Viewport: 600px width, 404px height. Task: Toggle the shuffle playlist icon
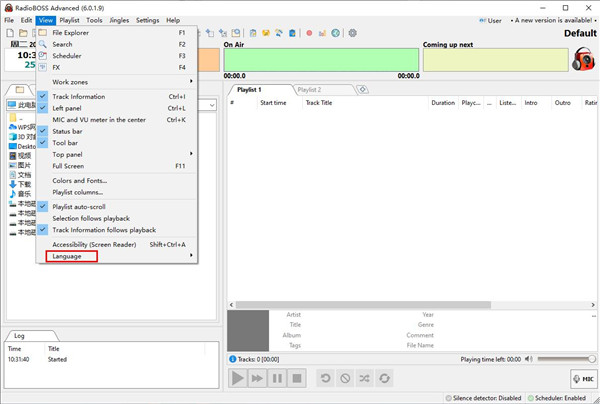tap(364, 379)
